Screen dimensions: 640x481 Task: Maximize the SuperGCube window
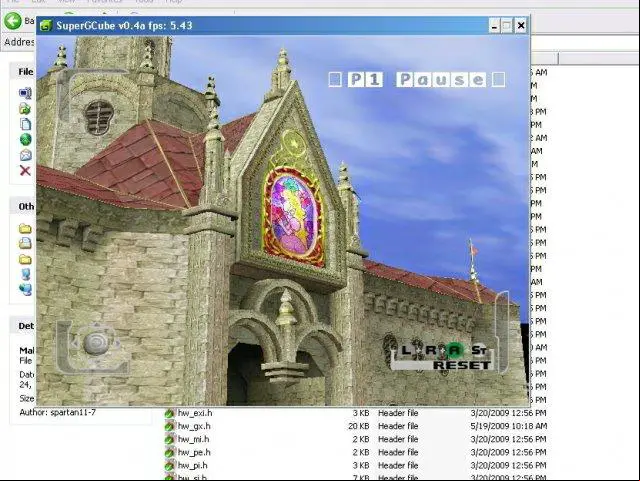(x=507, y=26)
